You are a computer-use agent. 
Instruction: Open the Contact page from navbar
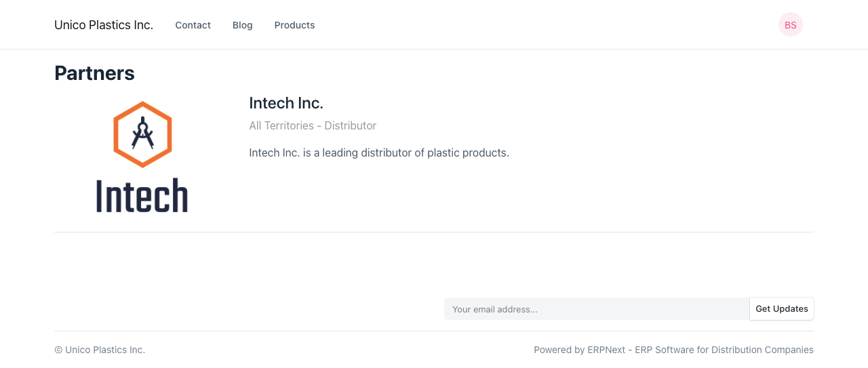pyautogui.click(x=193, y=25)
